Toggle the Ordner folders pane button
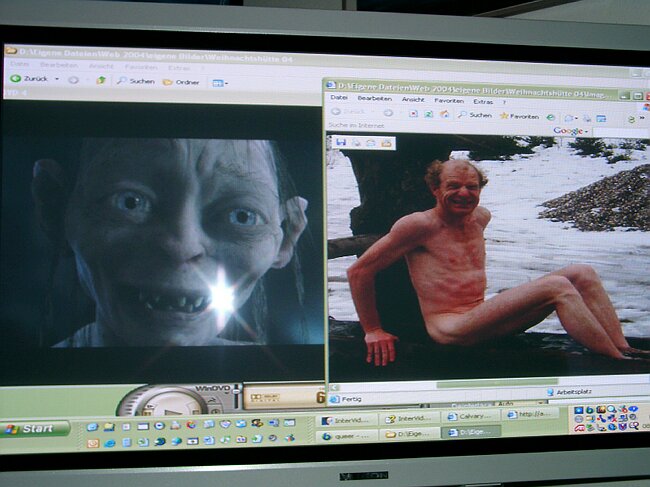The image size is (650, 487). coord(181,82)
